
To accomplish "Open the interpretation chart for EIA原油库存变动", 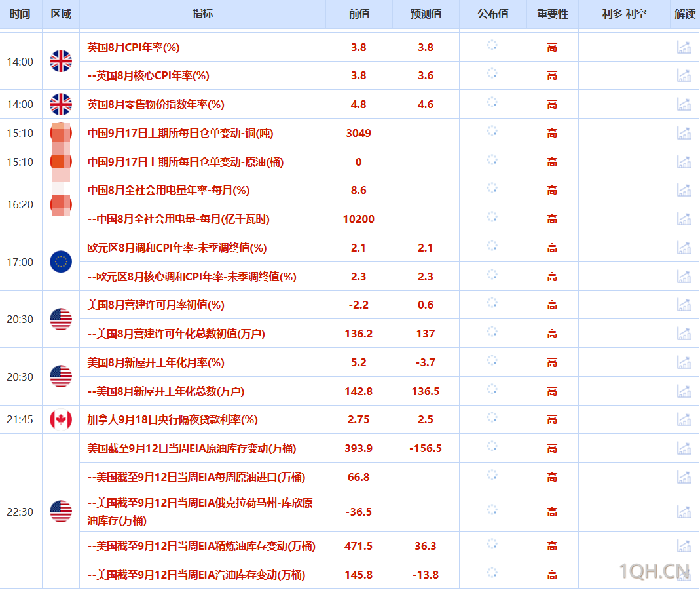I will (684, 448).
